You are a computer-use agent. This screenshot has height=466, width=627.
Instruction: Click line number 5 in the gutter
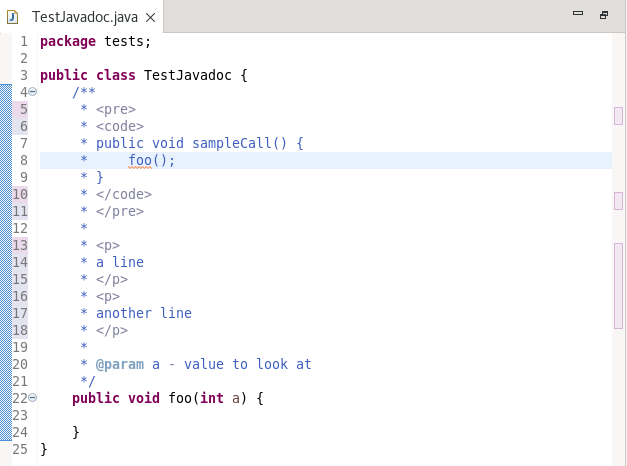(x=24, y=109)
